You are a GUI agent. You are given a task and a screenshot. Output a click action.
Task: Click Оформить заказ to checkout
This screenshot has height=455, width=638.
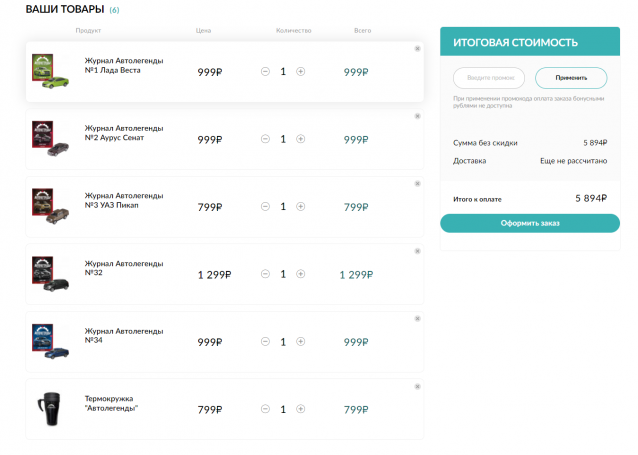(x=530, y=223)
